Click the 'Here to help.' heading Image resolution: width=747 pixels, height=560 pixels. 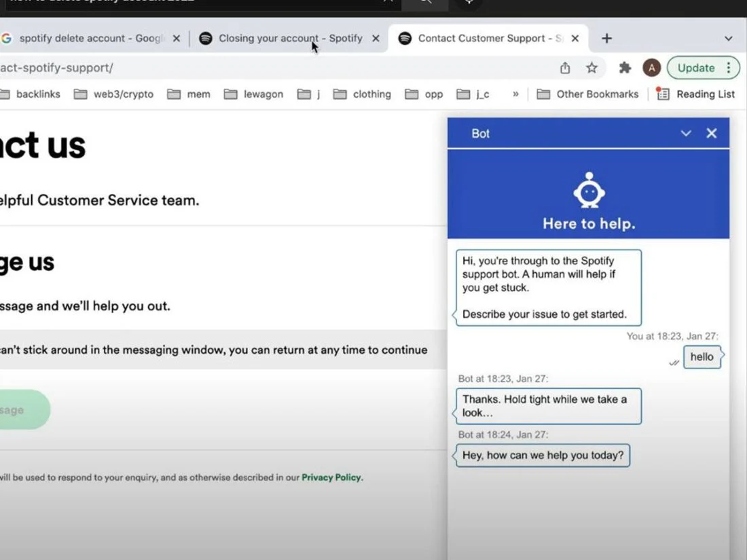[x=589, y=223]
